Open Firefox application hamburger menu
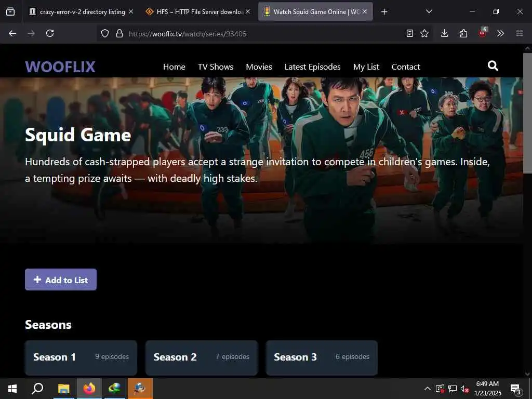This screenshot has width=532, height=399. pyautogui.click(x=520, y=33)
